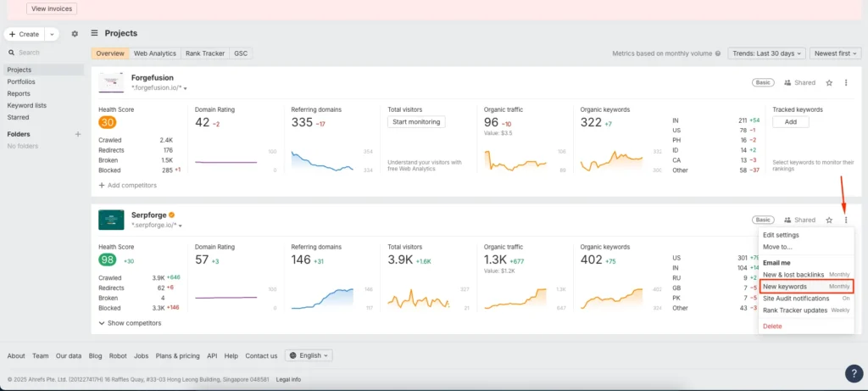Click the Start monitoring button

coord(416,122)
